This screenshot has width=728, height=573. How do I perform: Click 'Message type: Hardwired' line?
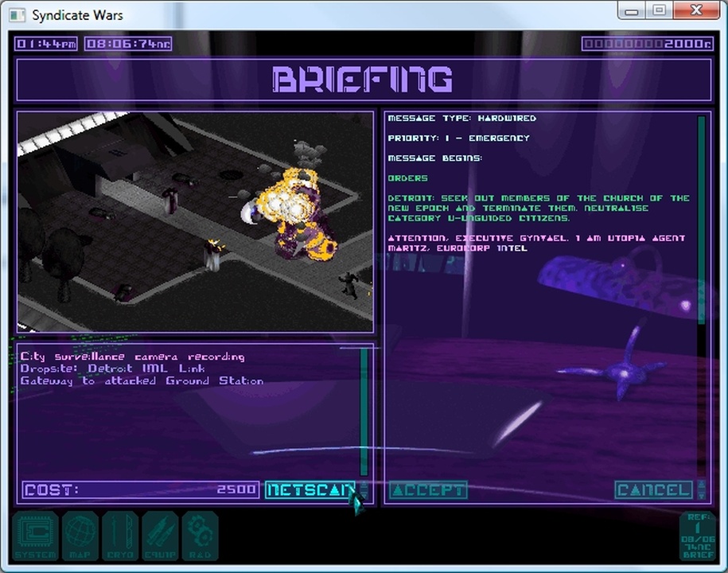tap(462, 119)
